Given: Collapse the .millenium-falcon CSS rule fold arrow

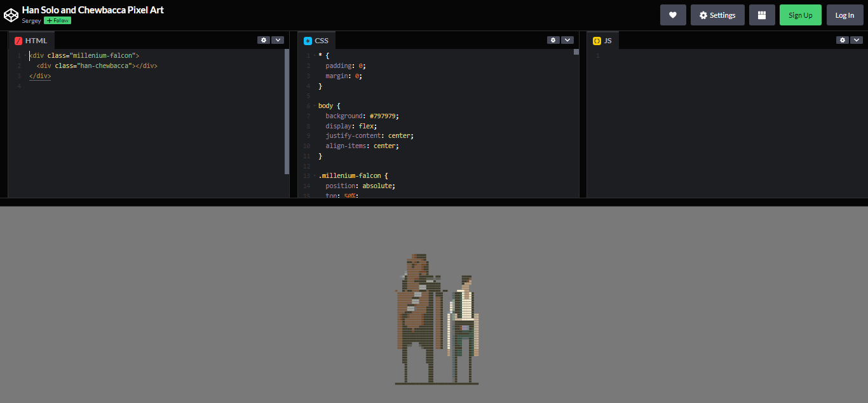Looking at the screenshot, I should click(315, 175).
